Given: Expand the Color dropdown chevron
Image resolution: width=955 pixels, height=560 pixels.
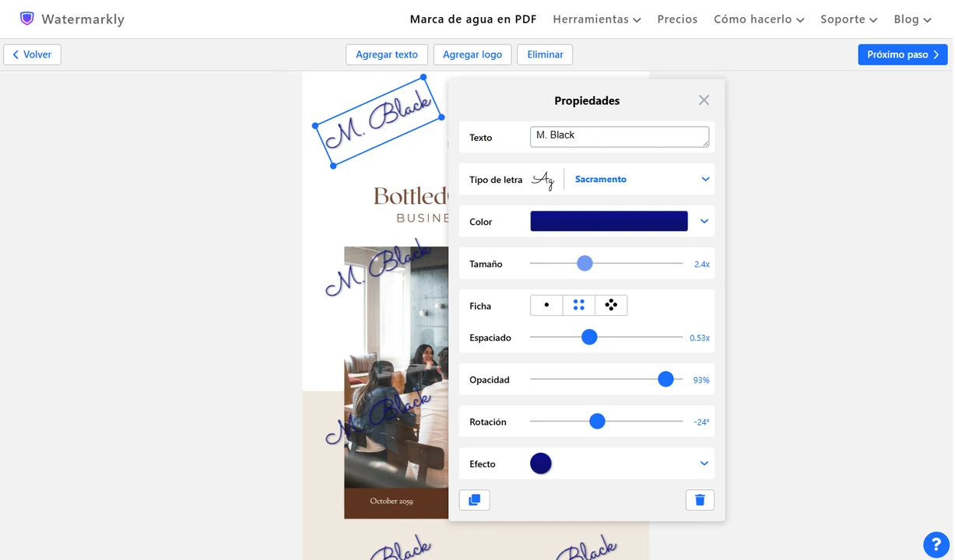Looking at the screenshot, I should point(704,222).
